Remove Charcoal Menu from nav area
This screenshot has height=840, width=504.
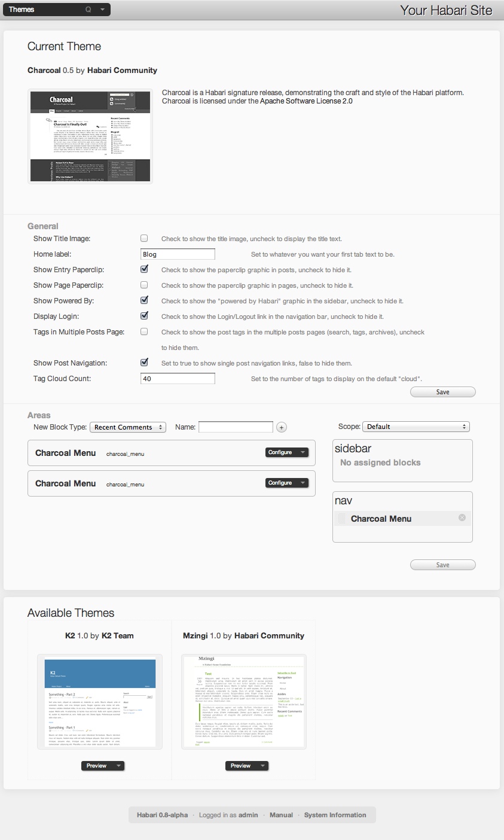(462, 518)
